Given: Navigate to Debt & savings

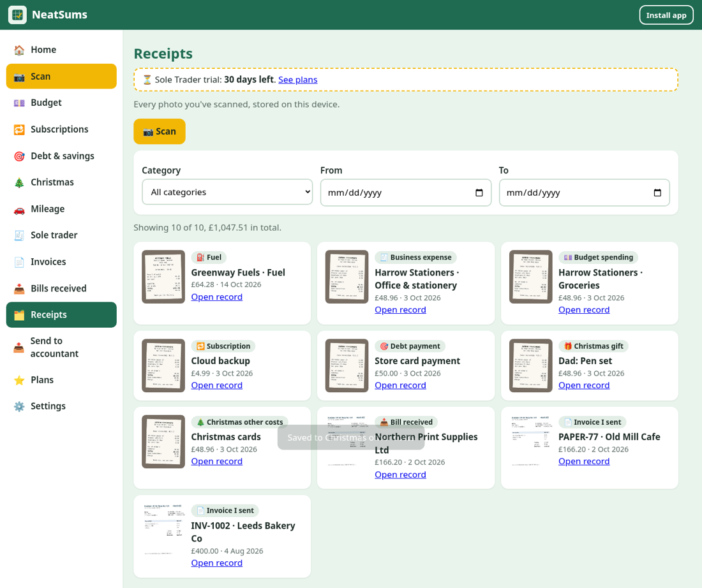Looking at the screenshot, I should 61,156.
